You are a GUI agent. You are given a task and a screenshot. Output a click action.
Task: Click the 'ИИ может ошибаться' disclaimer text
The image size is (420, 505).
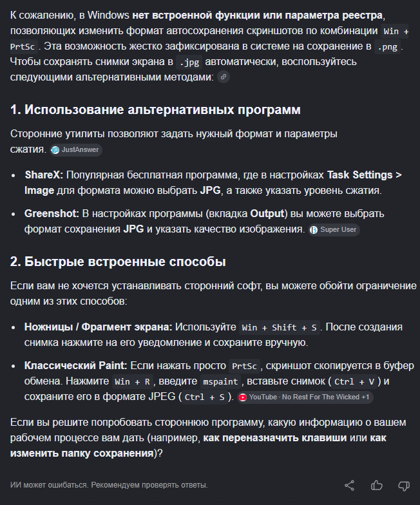(x=109, y=485)
